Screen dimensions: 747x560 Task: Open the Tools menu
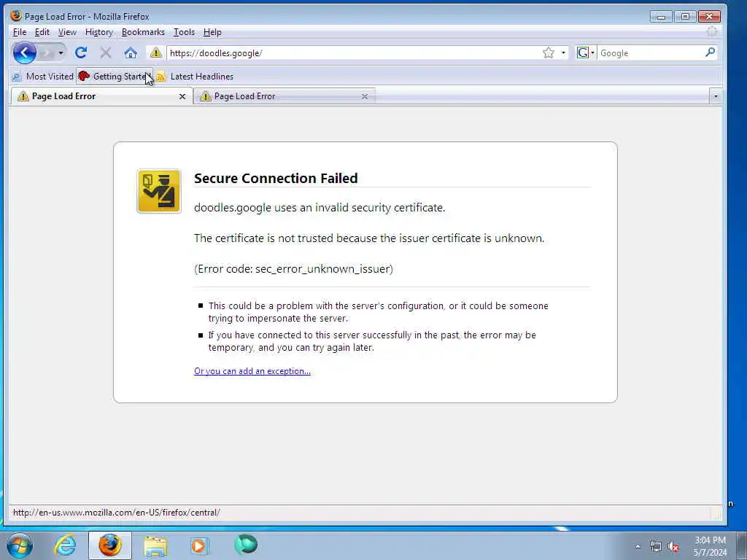(x=184, y=32)
